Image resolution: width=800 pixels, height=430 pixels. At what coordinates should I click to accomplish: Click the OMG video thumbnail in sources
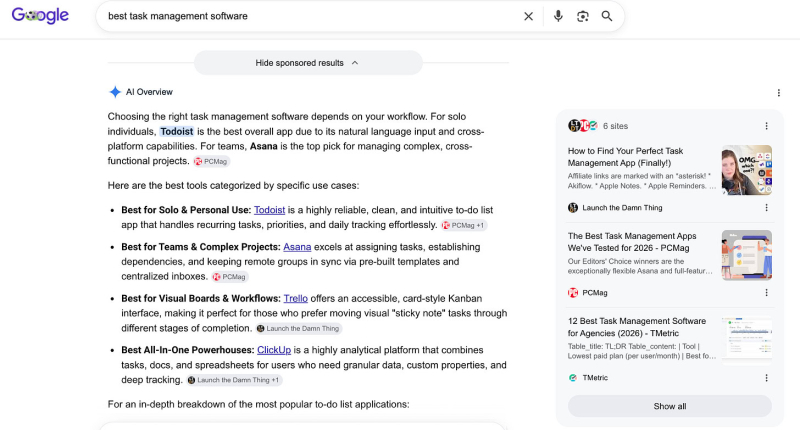point(747,170)
